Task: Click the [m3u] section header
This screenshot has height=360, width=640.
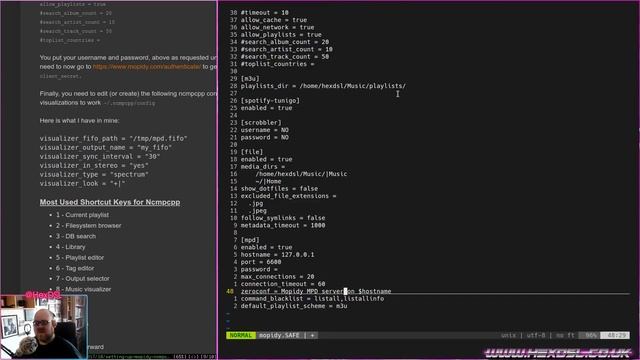Action: pos(250,79)
